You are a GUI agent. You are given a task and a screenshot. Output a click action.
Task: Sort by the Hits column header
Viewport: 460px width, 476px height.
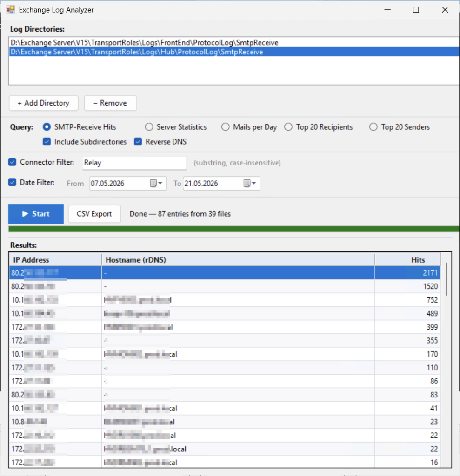[x=407, y=260]
